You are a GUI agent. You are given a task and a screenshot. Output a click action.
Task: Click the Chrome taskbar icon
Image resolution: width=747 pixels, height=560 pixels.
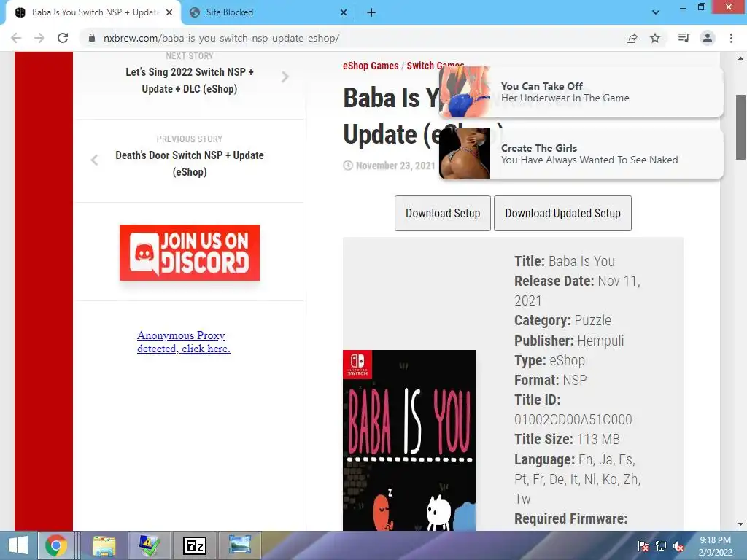click(55, 545)
